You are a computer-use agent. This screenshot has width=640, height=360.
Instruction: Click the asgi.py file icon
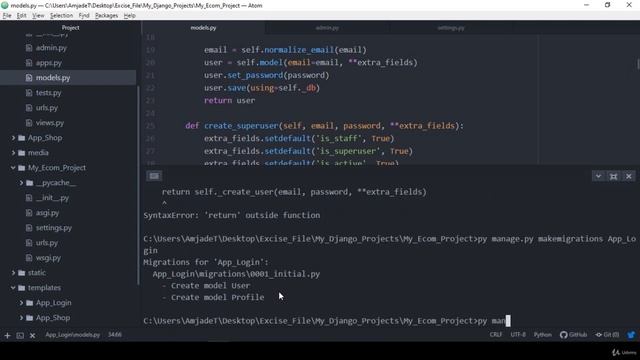coord(29,213)
